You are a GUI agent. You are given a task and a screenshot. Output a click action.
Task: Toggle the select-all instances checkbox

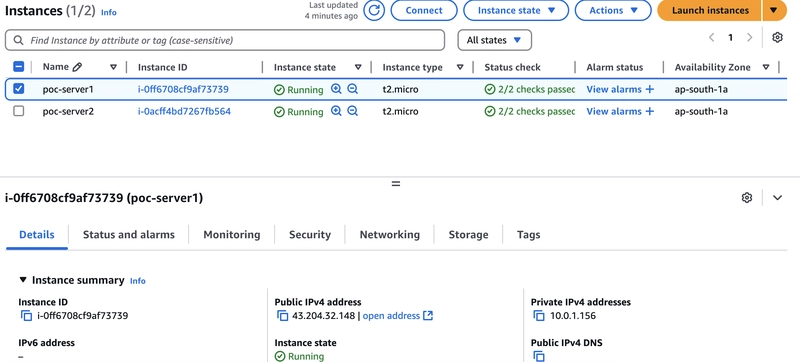pos(18,67)
